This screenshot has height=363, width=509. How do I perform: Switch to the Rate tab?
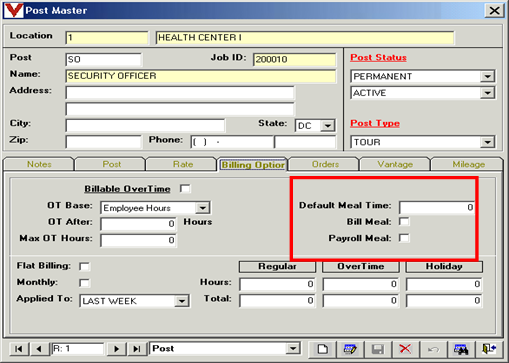click(x=183, y=164)
